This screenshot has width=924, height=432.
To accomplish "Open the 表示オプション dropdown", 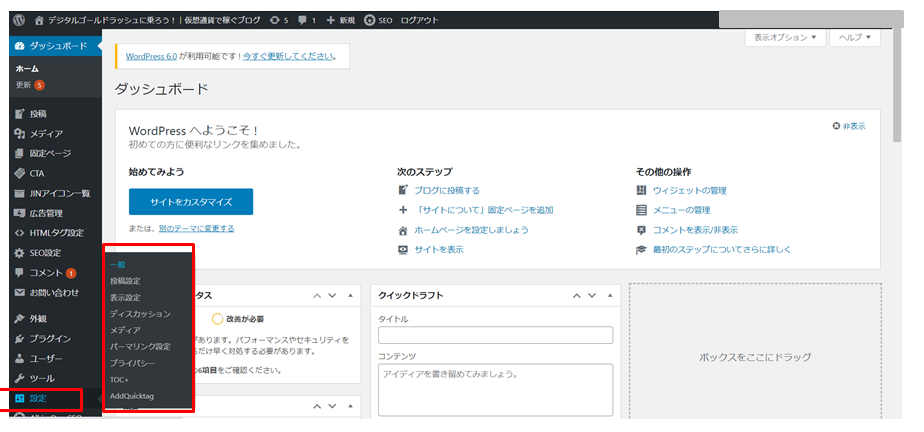I will point(785,37).
